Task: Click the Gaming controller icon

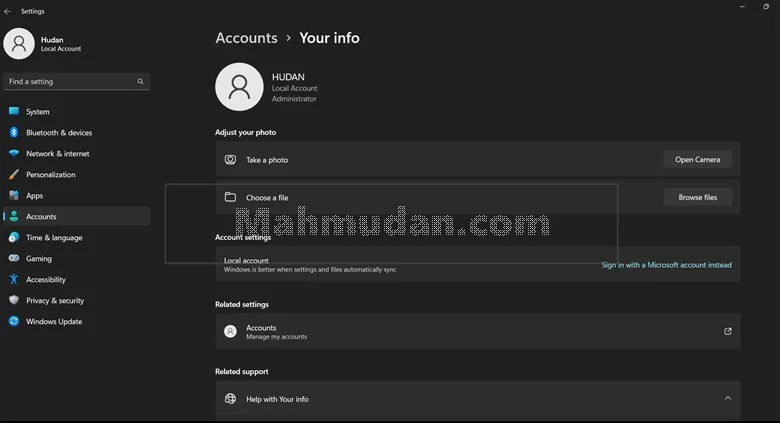Action: point(14,258)
